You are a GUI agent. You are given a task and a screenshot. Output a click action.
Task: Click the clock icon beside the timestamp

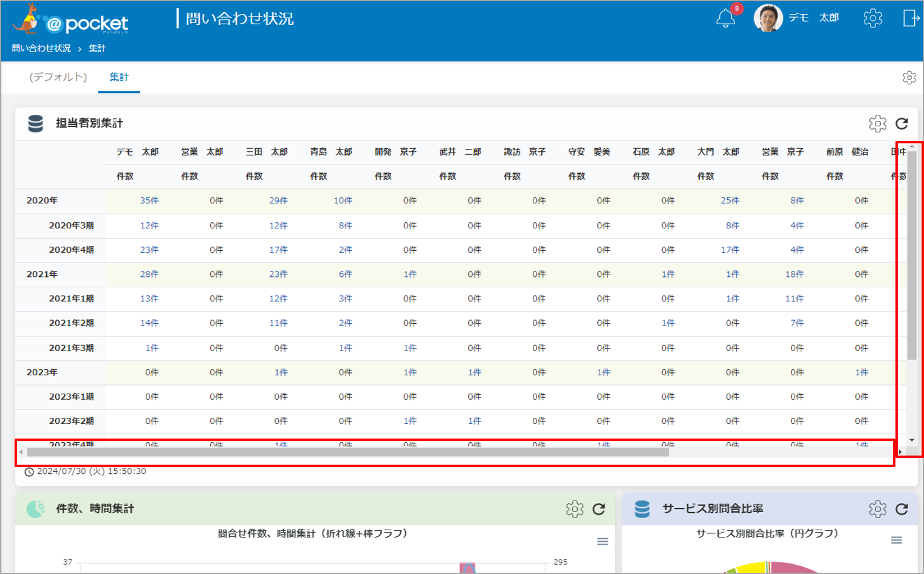[x=29, y=472]
